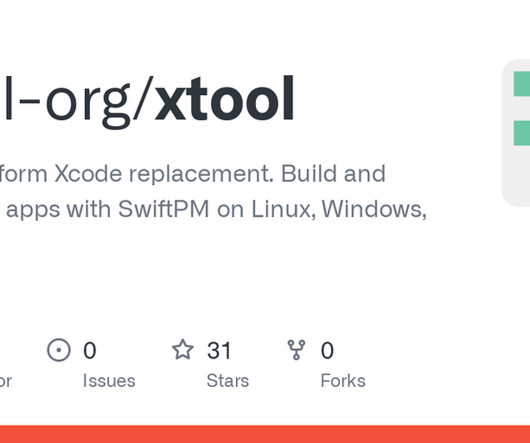Viewport: 530px width, 443px height.
Task: Click the Stars star icon
Action: [x=183, y=349]
